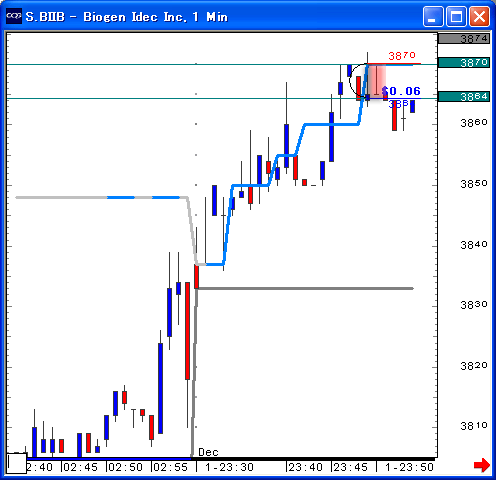Click the red arrow at bottom right
The width and height of the screenshot is (496, 480).
click(x=481, y=465)
